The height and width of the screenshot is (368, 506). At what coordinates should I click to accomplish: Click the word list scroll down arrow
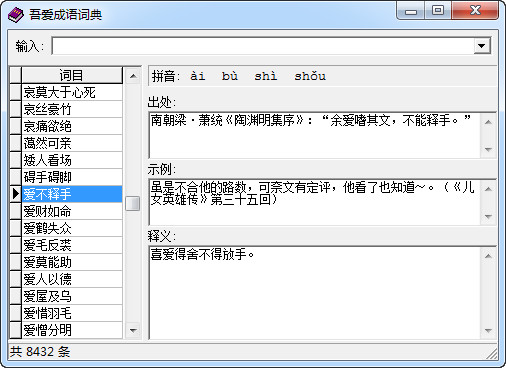pos(133,330)
